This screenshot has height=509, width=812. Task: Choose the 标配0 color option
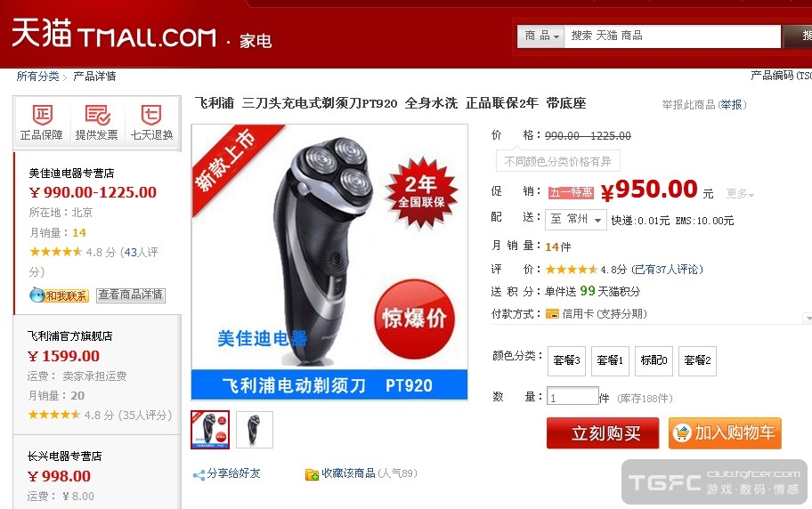[654, 361]
